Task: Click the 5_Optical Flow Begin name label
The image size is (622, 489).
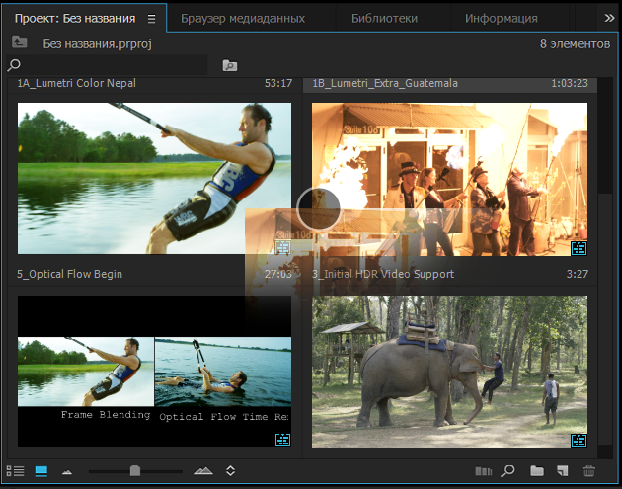Action: point(69,274)
